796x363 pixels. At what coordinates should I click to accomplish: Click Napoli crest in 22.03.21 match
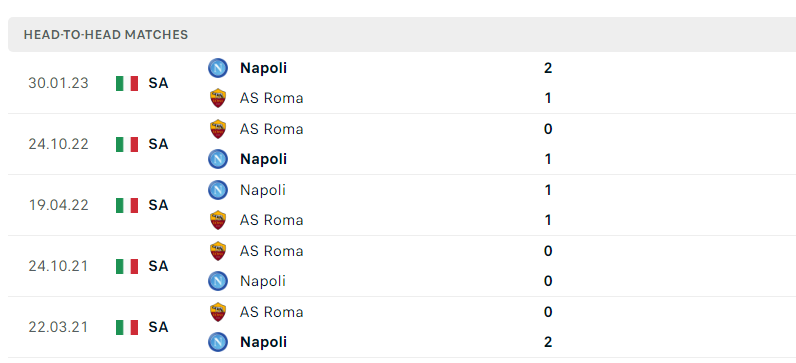click(218, 342)
